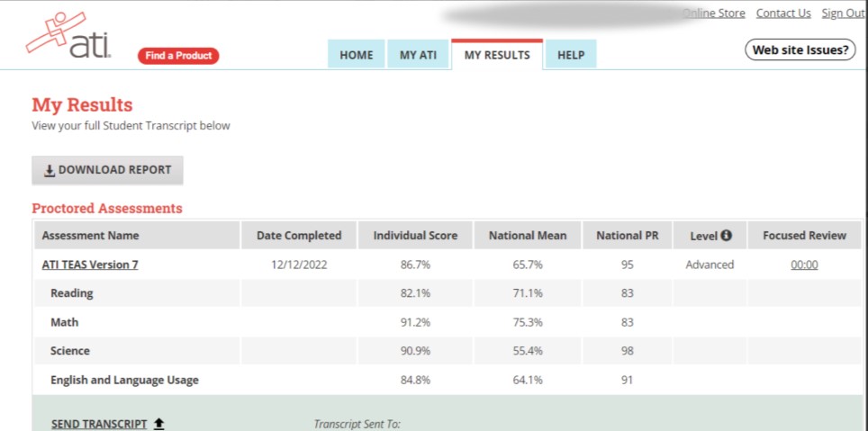Click the Sign Out link
Screen dimensions: 868x431
pos(844,13)
